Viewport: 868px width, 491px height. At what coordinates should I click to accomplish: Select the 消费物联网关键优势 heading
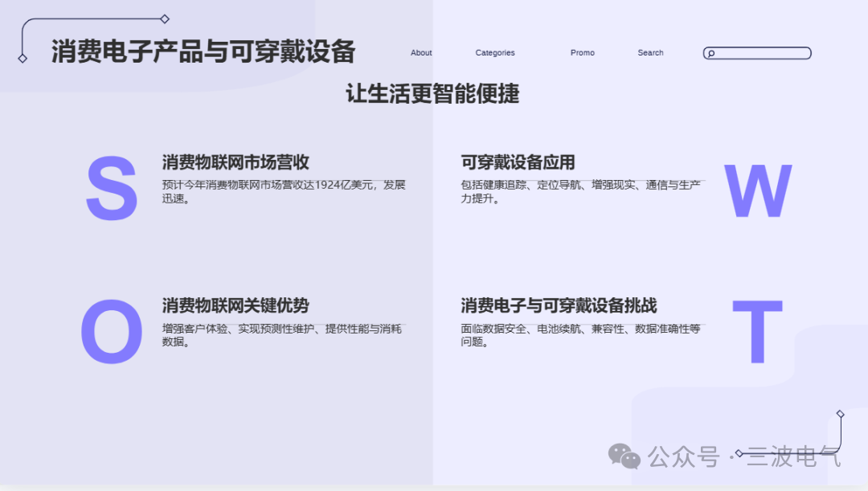235,305
